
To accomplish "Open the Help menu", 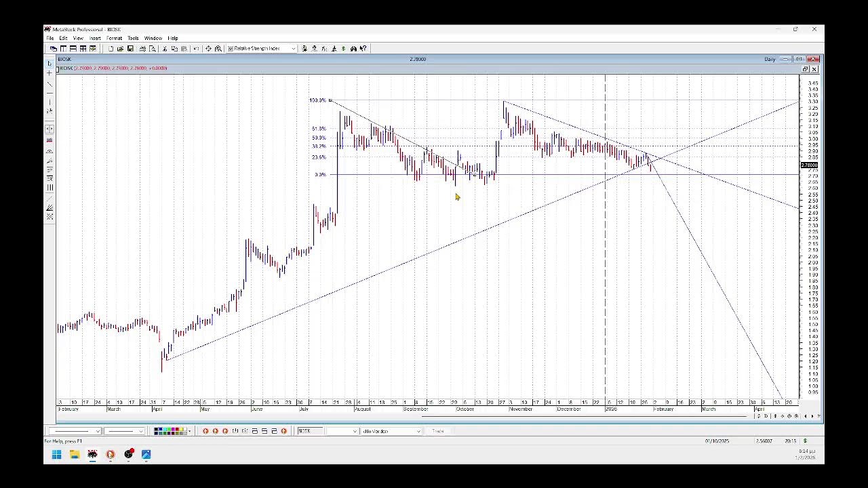I will tap(173, 38).
